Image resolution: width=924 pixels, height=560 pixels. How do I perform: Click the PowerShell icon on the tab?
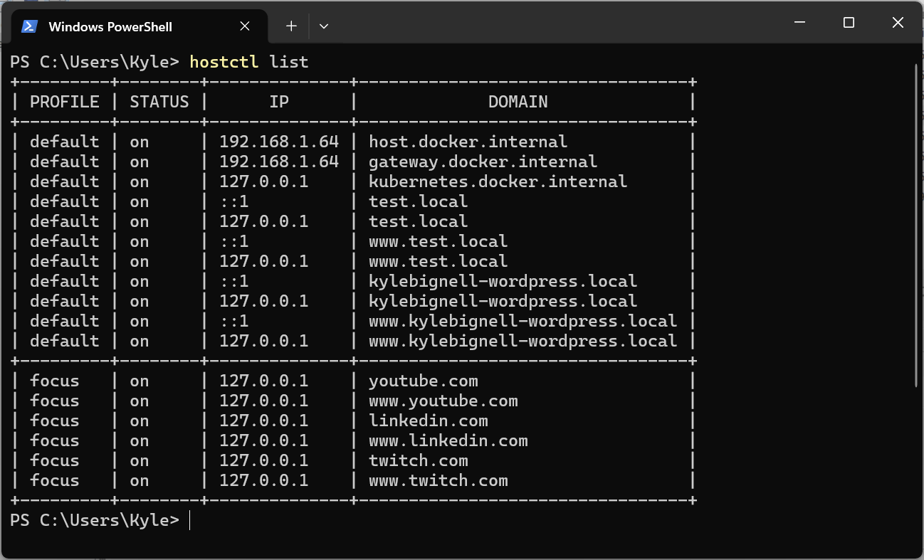tap(28, 26)
